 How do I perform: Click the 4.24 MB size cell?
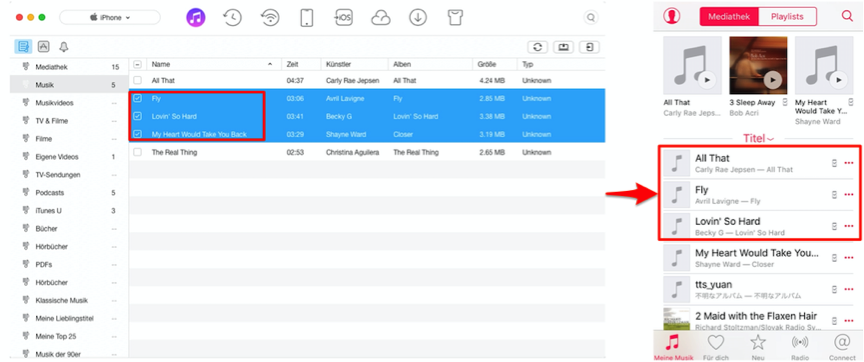pyautogui.click(x=492, y=80)
